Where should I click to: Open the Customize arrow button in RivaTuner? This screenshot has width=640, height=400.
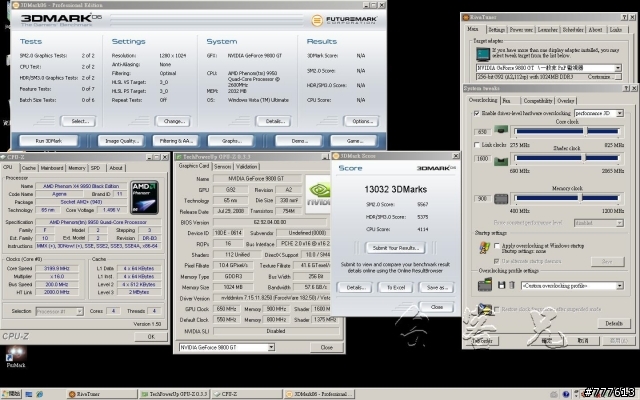pyautogui.click(x=618, y=77)
